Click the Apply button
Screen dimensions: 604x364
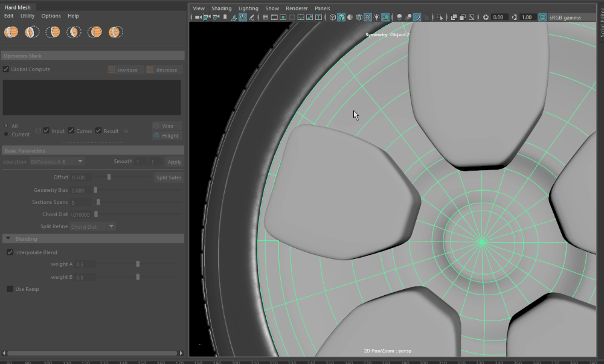174,162
